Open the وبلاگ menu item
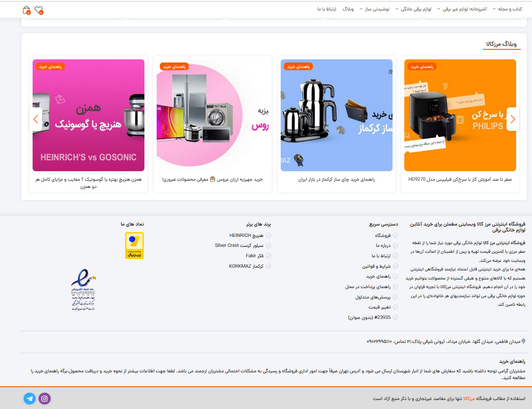The width and height of the screenshot is (532, 409). 348,9
